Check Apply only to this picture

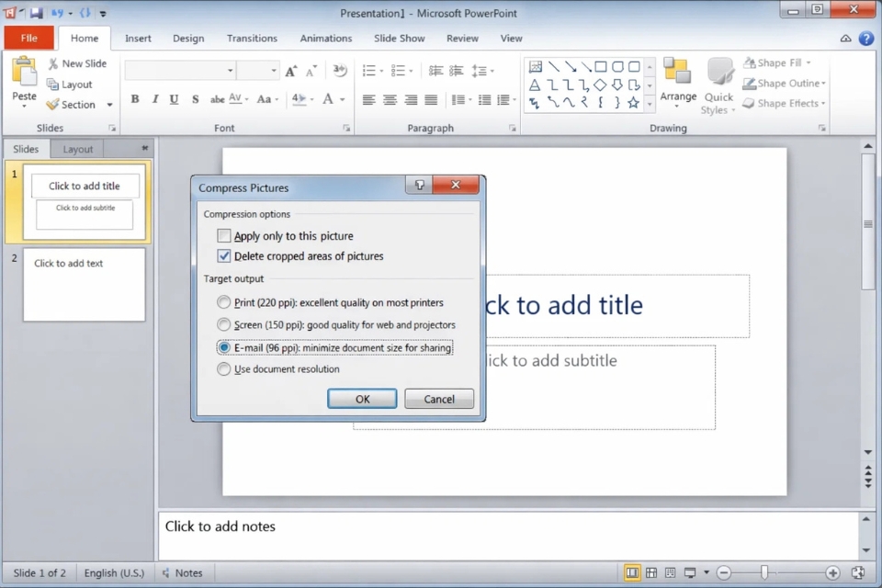point(223,235)
